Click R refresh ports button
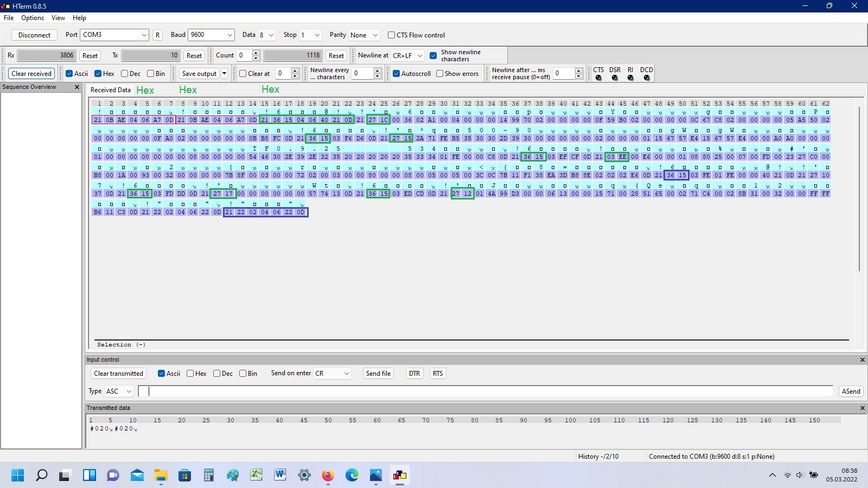868x488 pixels. [157, 35]
